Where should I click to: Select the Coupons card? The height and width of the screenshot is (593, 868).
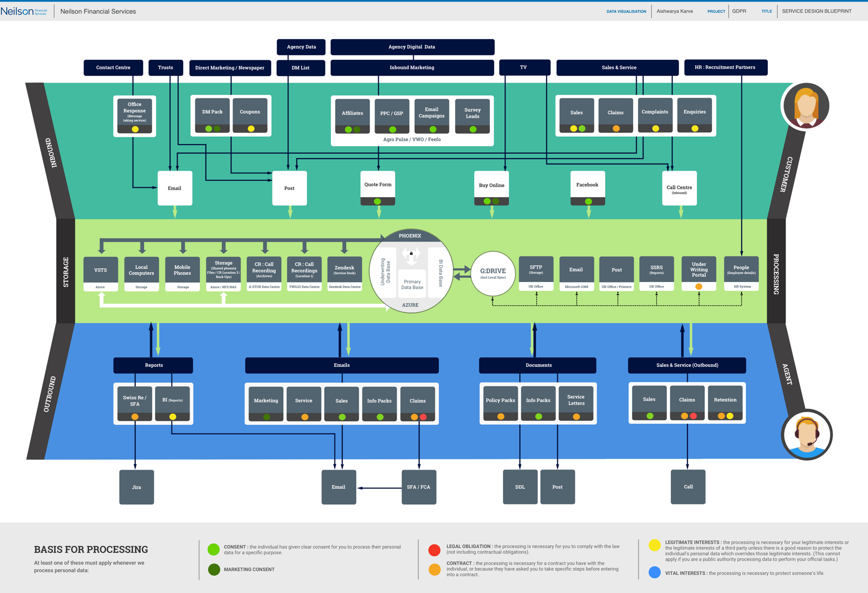[x=250, y=115]
